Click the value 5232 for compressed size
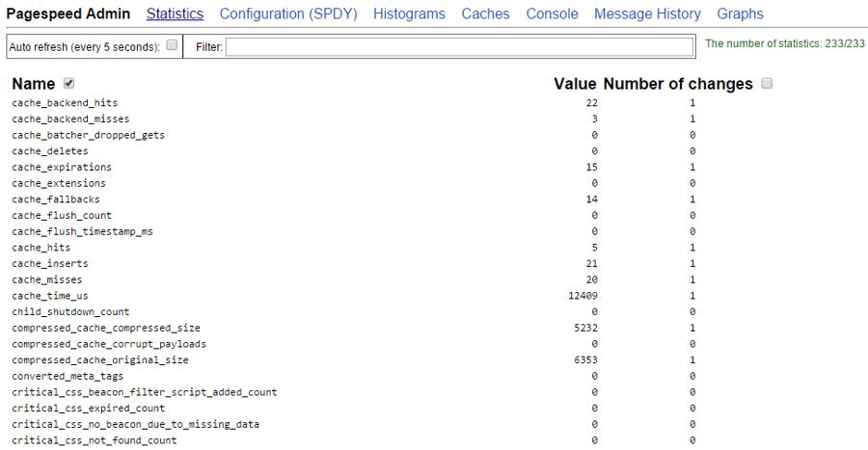 [585, 328]
